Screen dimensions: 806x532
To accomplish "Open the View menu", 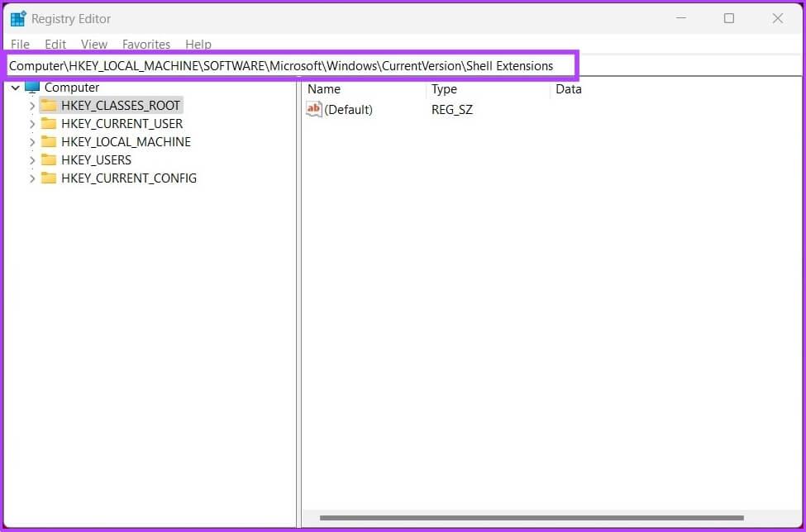I will click(x=94, y=44).
